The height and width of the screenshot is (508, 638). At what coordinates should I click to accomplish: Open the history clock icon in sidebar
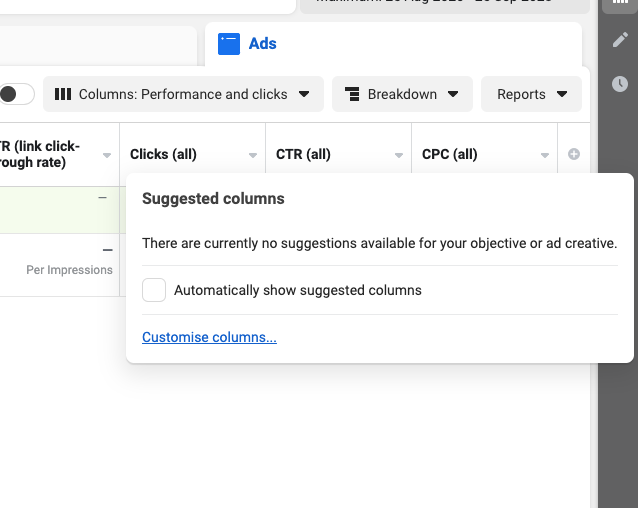(x=620, y=84)
